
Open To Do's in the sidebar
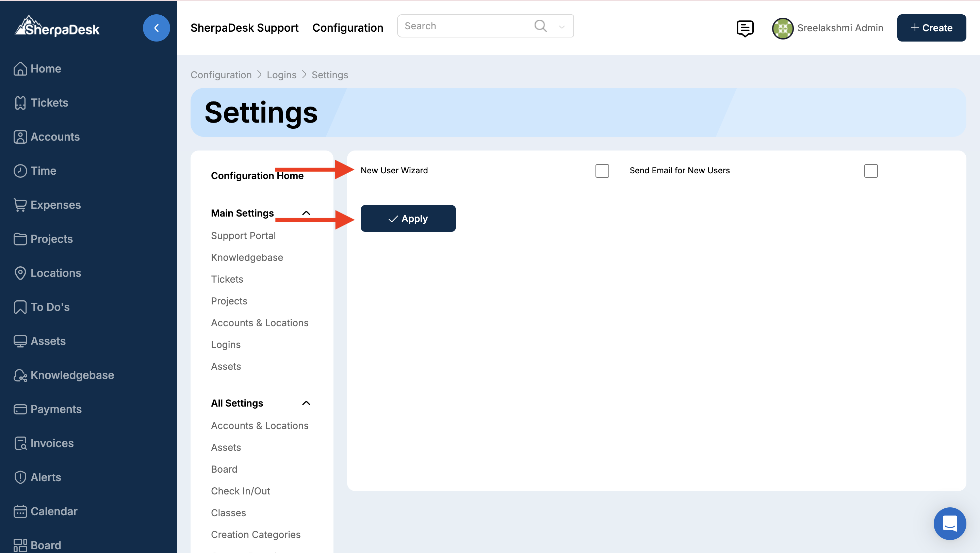(50, 307)
